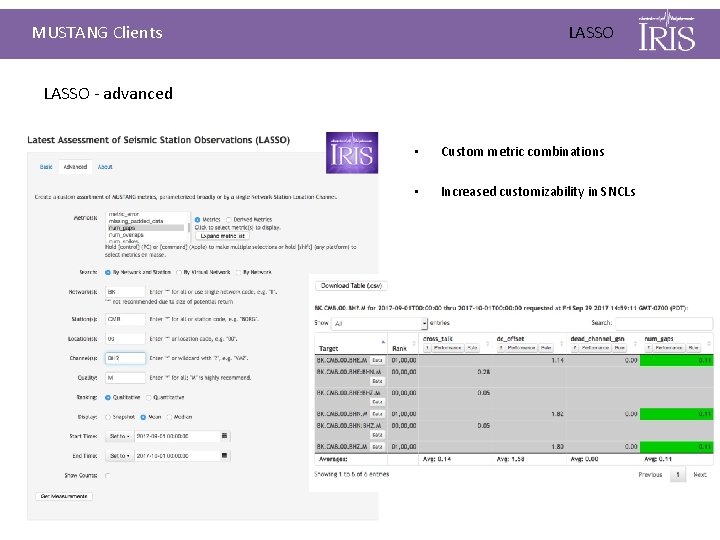
Task: Sort by dc_offset column arrows
Action: click(561, 343)
